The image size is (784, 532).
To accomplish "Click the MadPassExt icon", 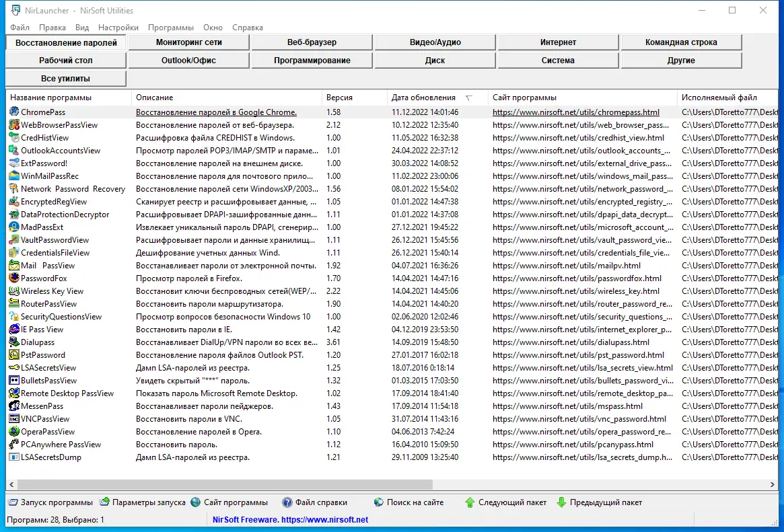I will [x=14, y=227].
